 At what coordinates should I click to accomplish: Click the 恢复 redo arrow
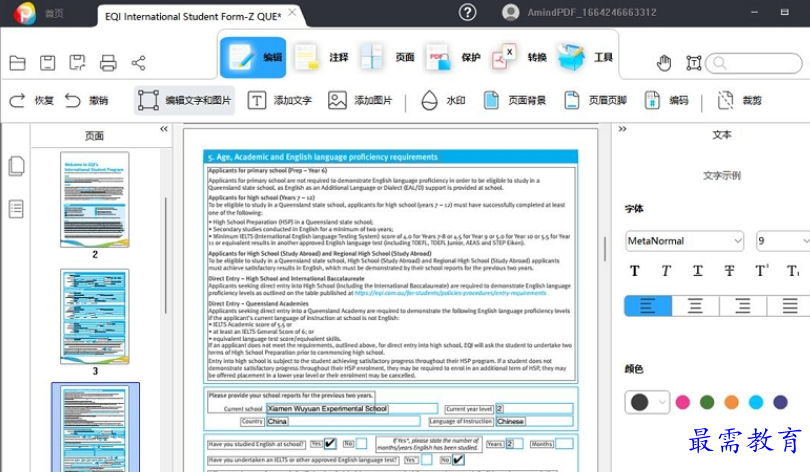tap(18, 100)
